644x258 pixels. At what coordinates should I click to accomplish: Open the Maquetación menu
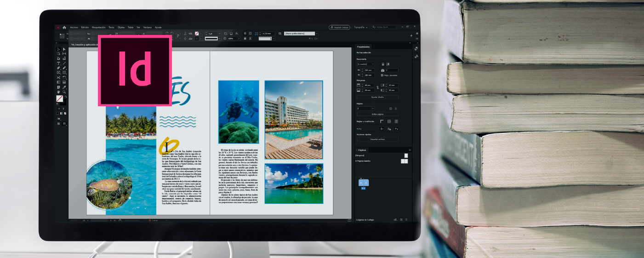[99, 27]
